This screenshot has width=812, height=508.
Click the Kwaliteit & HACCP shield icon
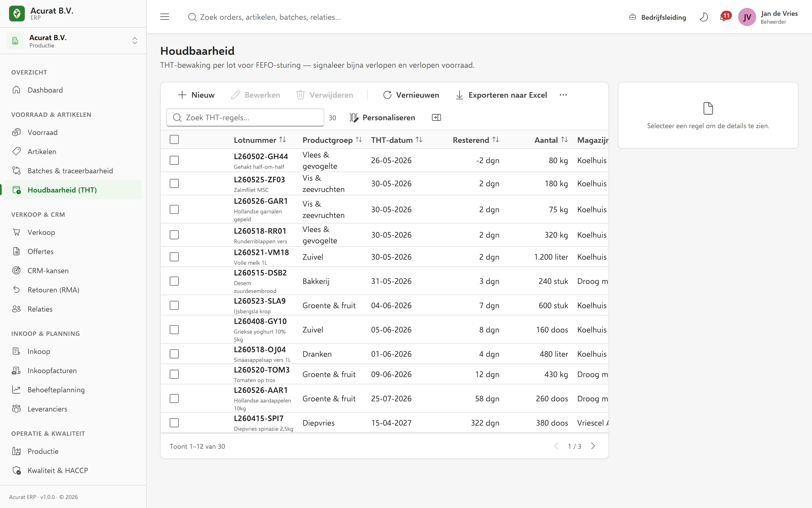point(16,470)
